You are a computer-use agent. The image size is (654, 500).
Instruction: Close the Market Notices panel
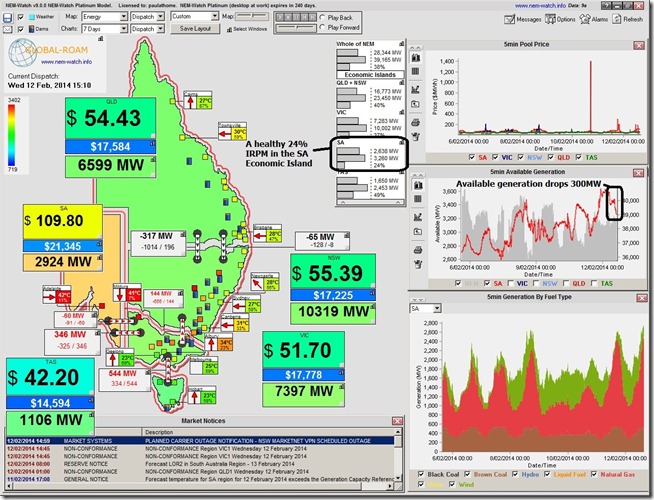point(397,421)
